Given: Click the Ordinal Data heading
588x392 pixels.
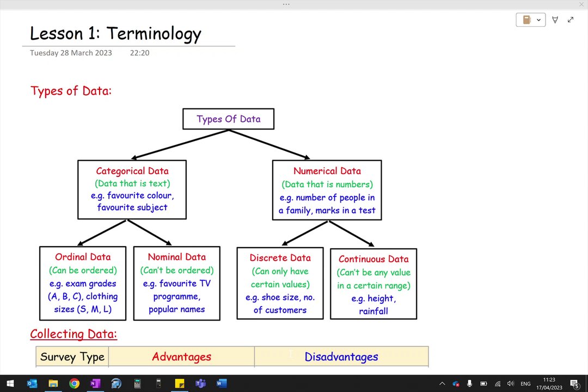Looking at the screenshot, I should coord(83,257).
